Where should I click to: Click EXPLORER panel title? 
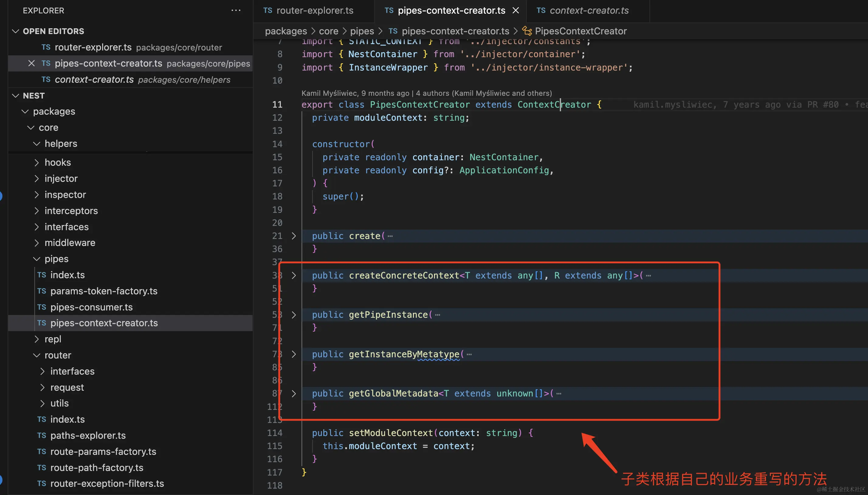[43, 11]
